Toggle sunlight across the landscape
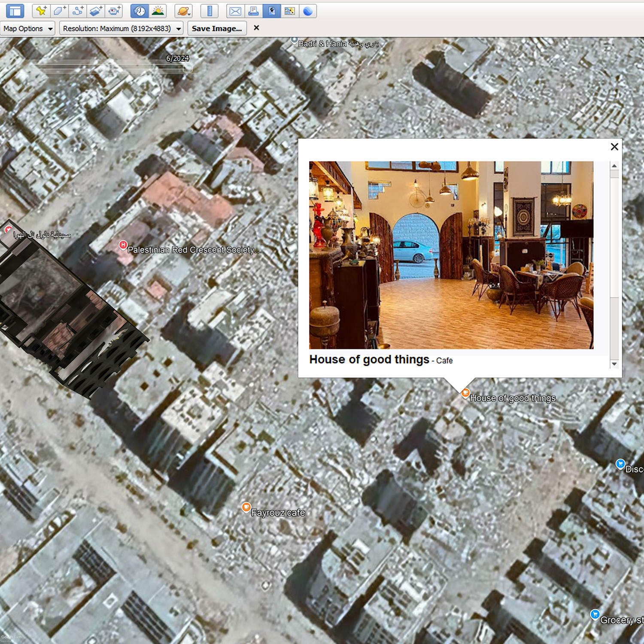This screenshot has width=644, height=644. [158, 11]
